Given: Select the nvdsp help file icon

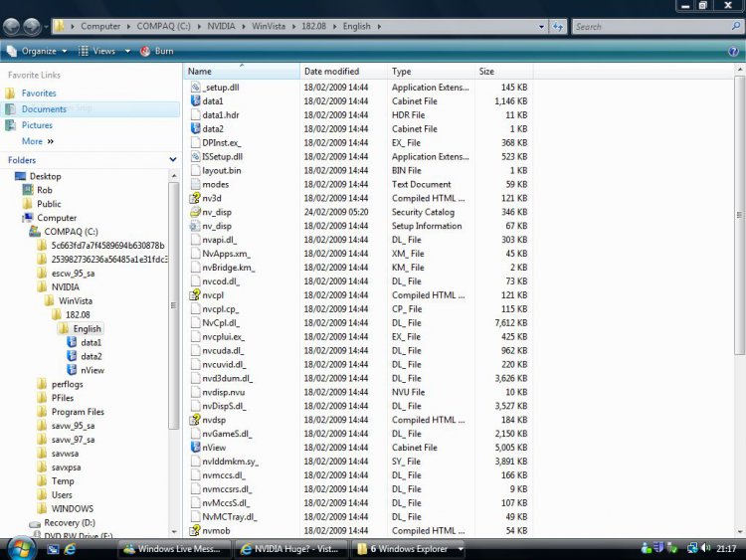Looking at the screenshot, I should 195,420.
